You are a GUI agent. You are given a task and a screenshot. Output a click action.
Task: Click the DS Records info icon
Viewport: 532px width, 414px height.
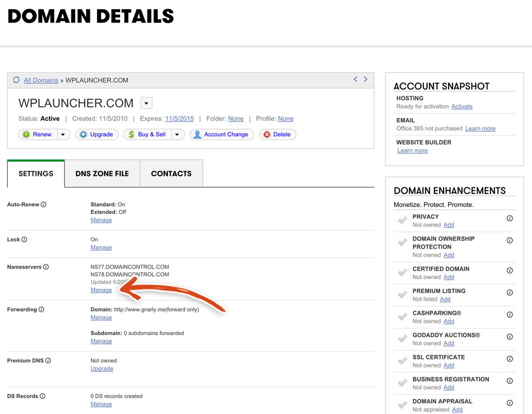coord(43,396)
